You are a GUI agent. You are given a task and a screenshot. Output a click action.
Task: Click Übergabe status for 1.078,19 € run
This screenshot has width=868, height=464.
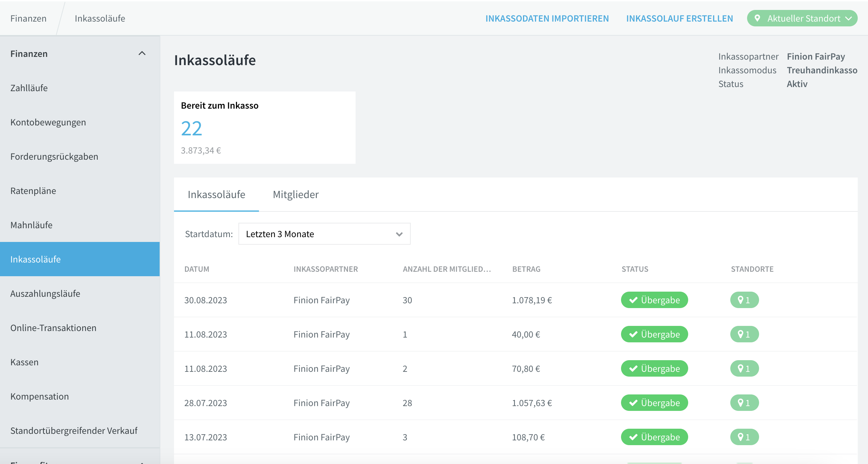tap(654, 300)
